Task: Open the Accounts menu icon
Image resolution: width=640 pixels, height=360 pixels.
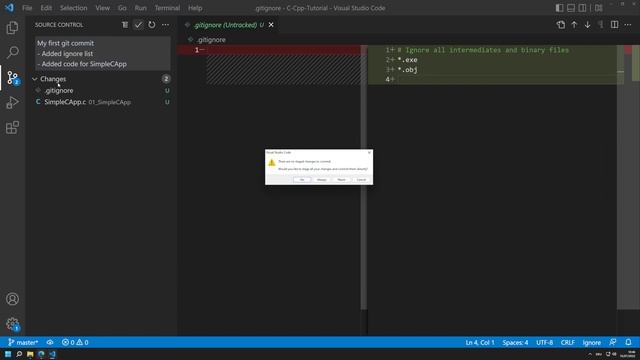Action: 12,299
